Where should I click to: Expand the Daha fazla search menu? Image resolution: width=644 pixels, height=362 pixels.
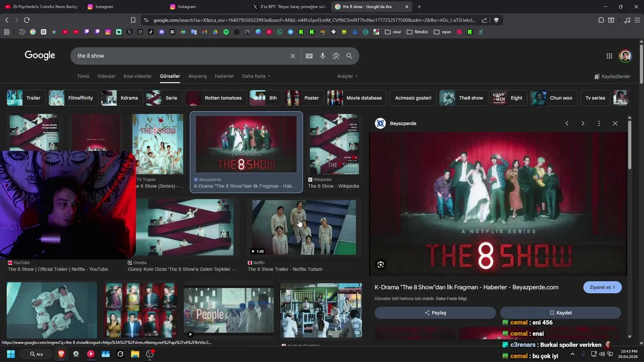tap(256, 76)
